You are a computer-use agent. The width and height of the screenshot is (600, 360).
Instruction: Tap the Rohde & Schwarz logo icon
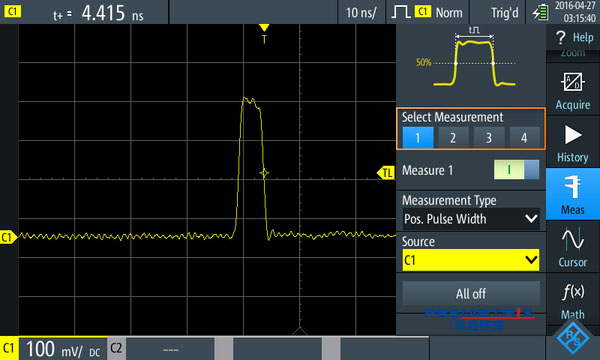pos(573,338)
